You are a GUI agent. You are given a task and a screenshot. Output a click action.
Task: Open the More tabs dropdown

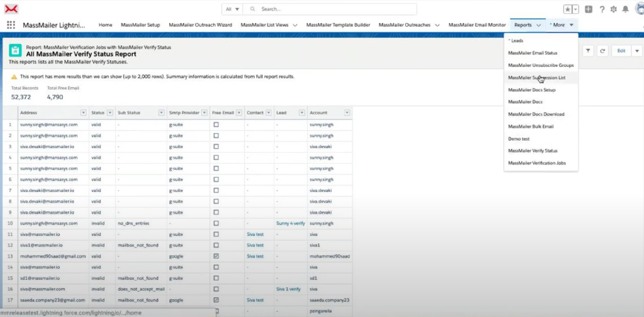(x=562, y=25)
